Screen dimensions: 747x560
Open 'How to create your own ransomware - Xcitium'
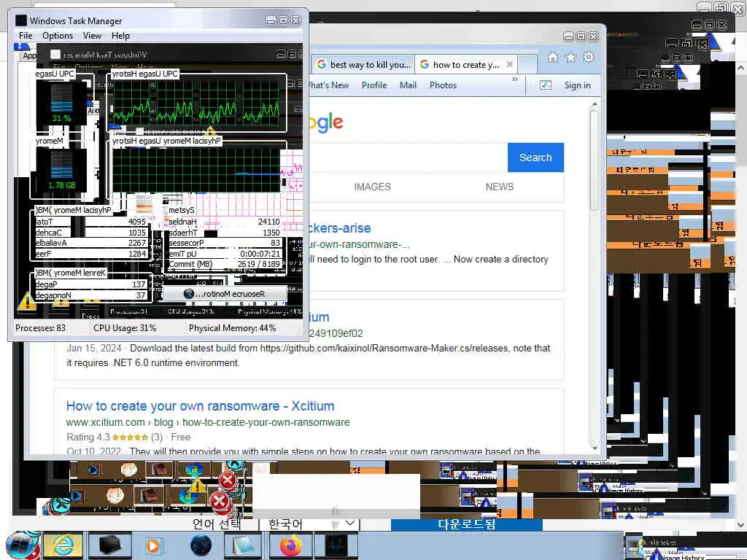pyautogui.click(x=200, y=406)
